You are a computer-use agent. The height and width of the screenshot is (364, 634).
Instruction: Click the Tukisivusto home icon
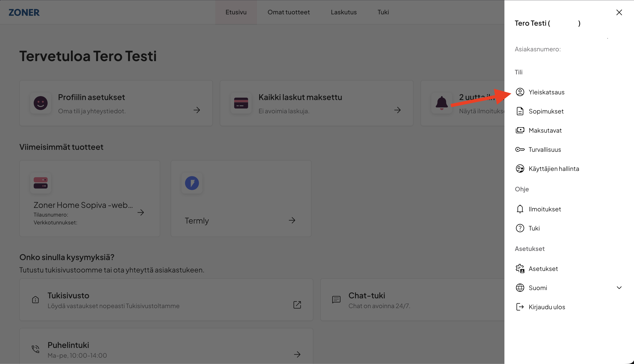[x=35, y=299]
